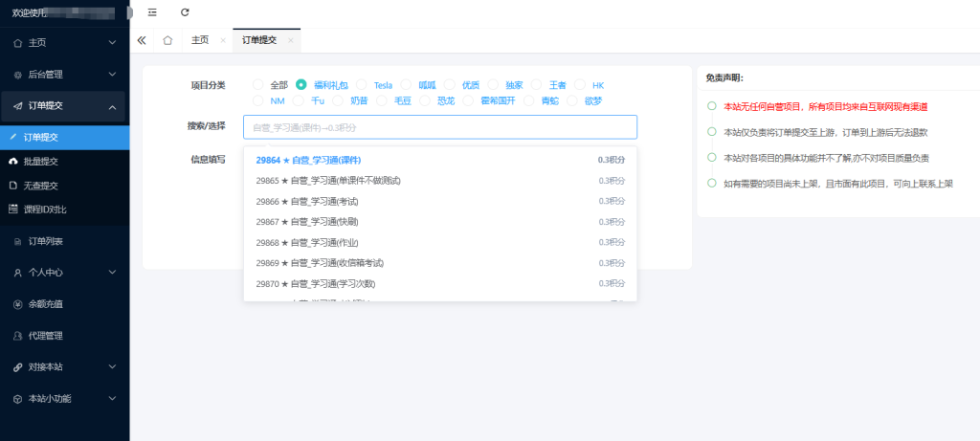Click the paper-plane icon beside 订单提交 menu
Viewport: 980px width, 441px height.
(17, 106)
